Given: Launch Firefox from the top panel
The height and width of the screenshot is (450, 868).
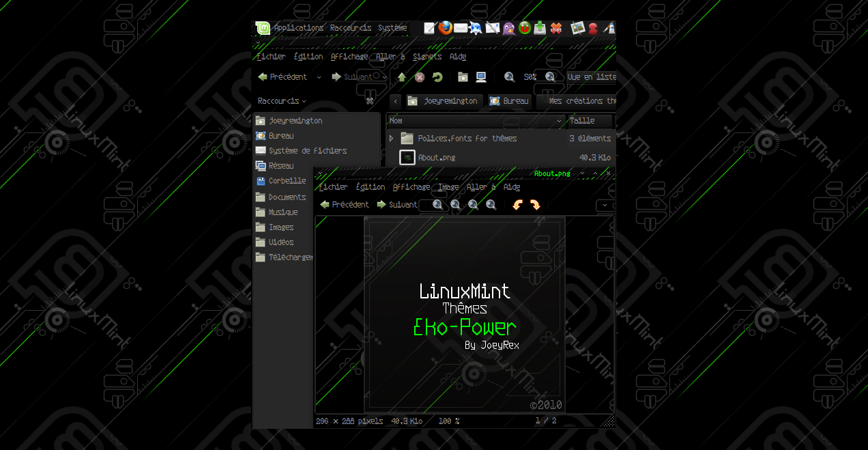Looking at the screenshot, I should point(446,28).
